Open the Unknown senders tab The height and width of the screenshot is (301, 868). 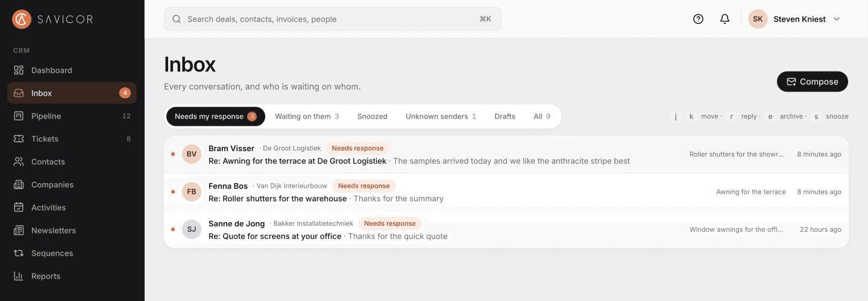(x=441, y=117)
